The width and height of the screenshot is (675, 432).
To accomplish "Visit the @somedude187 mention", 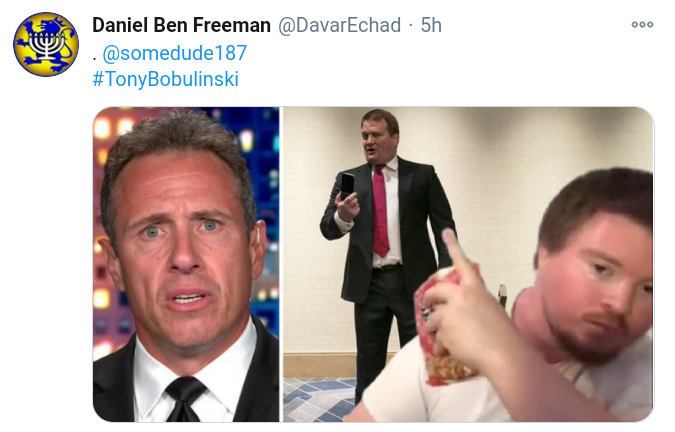I will [174, 53].
